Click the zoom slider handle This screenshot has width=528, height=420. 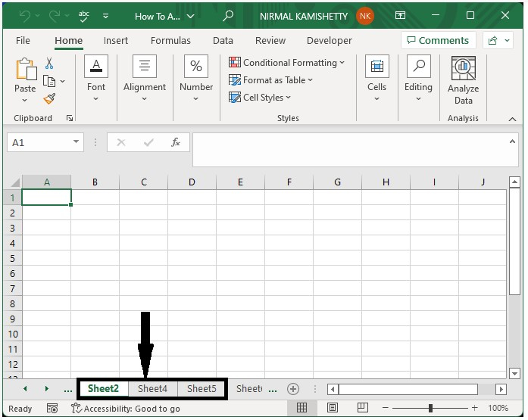[x=430, y=409]
